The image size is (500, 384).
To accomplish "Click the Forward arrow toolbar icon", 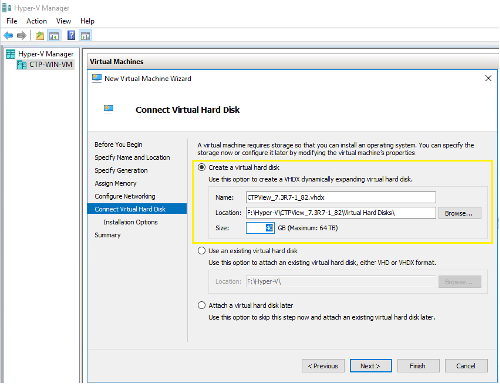I will click(x=21, y=35).
